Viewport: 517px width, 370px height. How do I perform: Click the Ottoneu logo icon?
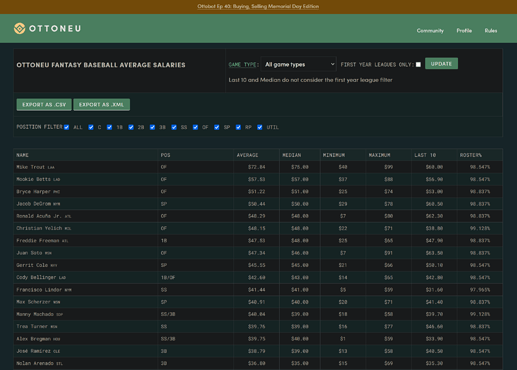(x=19, y=29)
